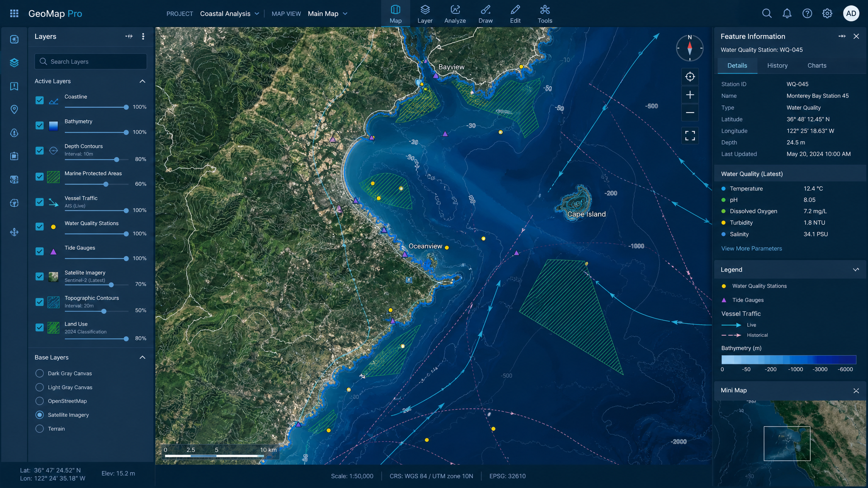Click the GeoMap Pro logo
This screenshot has height=488, width=868.
[x=55, y=14]
